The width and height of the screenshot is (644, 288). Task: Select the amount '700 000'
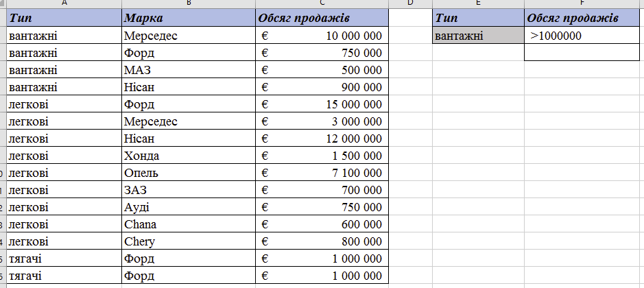pos(322,190)
